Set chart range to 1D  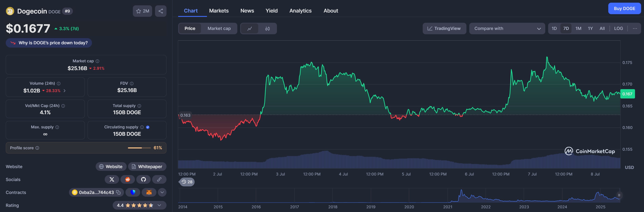[x=554, y=28]
